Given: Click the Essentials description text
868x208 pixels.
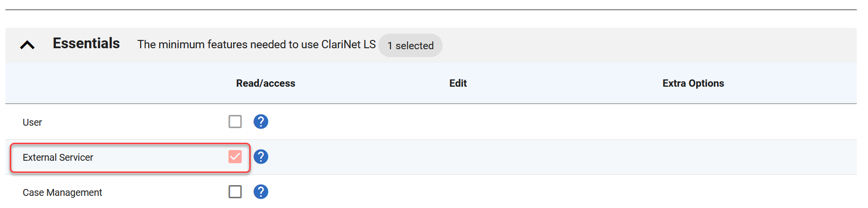Looking at the screenshot, I should pyautogui.click(x=256, y=45).
